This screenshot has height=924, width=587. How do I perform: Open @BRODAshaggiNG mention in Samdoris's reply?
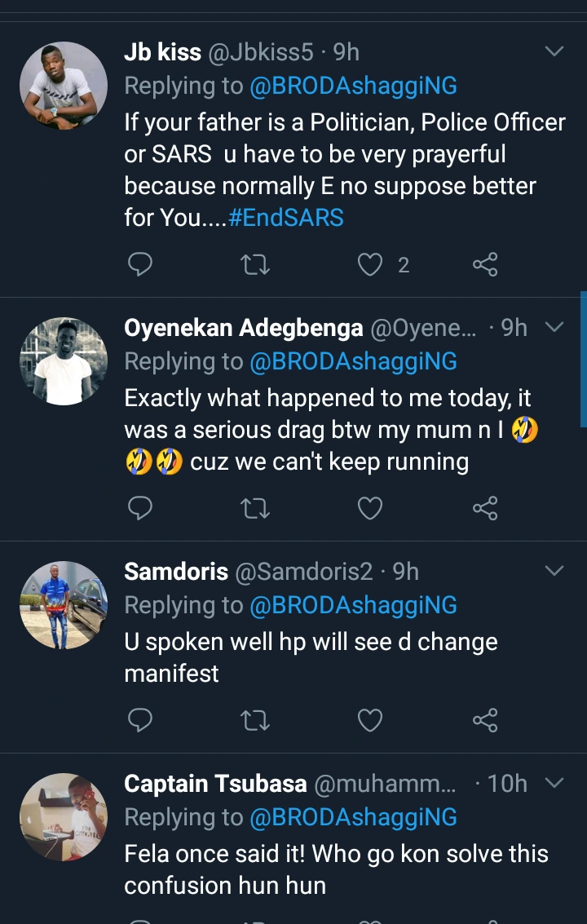353,605
